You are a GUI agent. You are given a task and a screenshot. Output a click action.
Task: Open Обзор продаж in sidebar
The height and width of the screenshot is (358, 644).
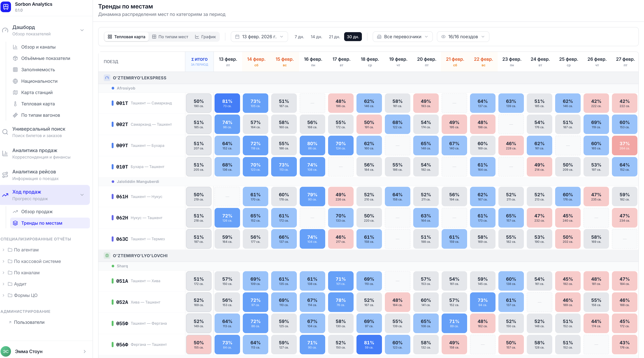click(x=37, y=211)
